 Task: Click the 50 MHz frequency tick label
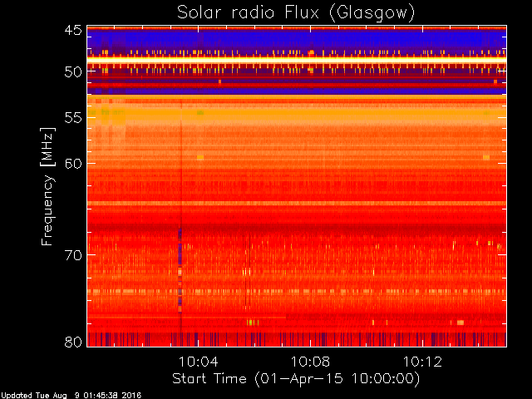pos(72,71)
